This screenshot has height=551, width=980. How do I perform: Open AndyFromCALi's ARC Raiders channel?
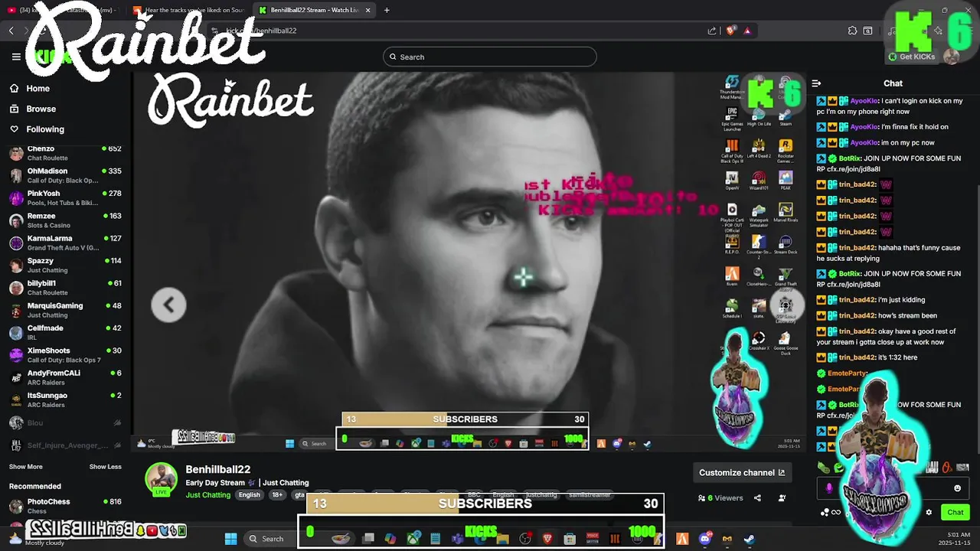[x=65, y=377]
